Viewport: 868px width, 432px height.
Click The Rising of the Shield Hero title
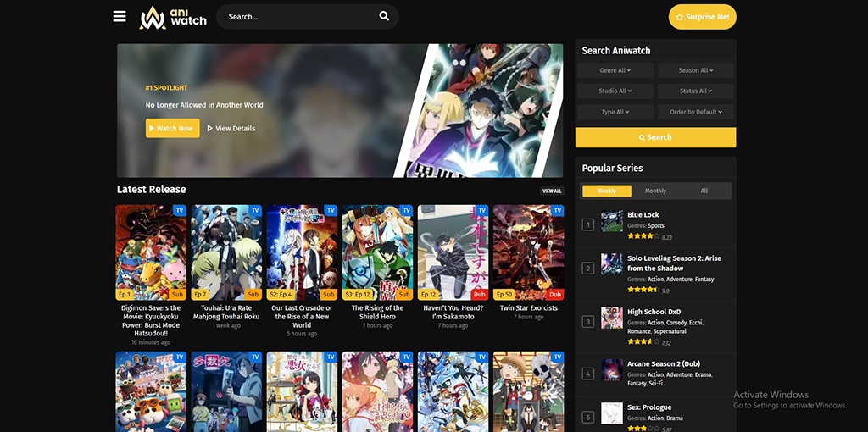coord(377,313)
